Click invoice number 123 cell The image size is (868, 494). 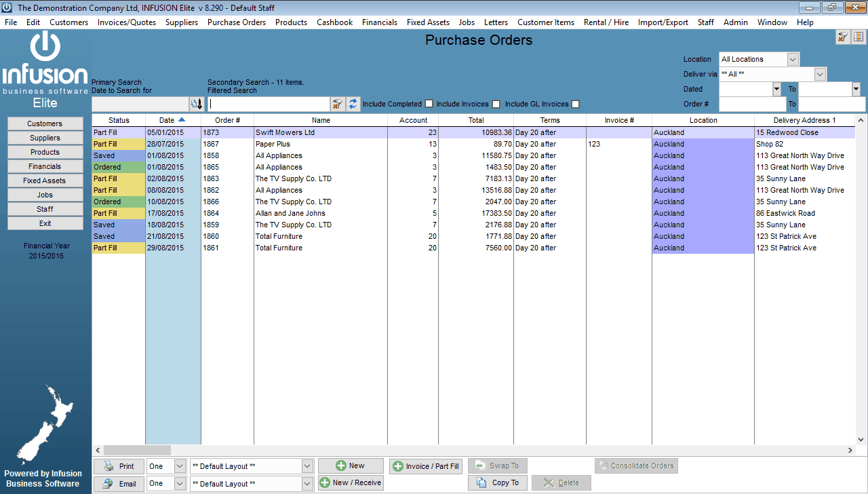click(x=619, y=144)
